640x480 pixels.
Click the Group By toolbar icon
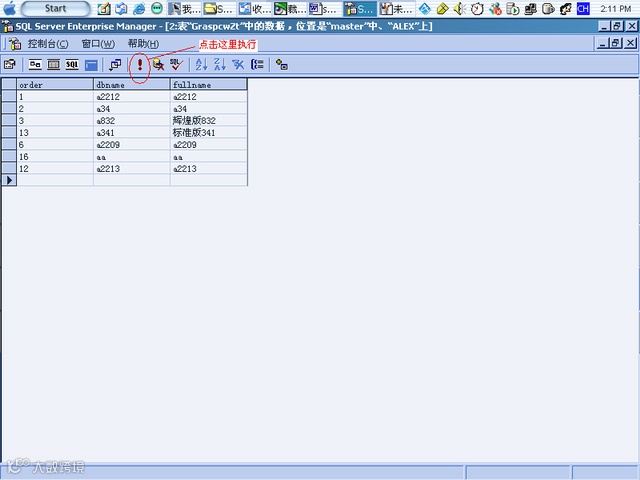[x=257, y=64]
